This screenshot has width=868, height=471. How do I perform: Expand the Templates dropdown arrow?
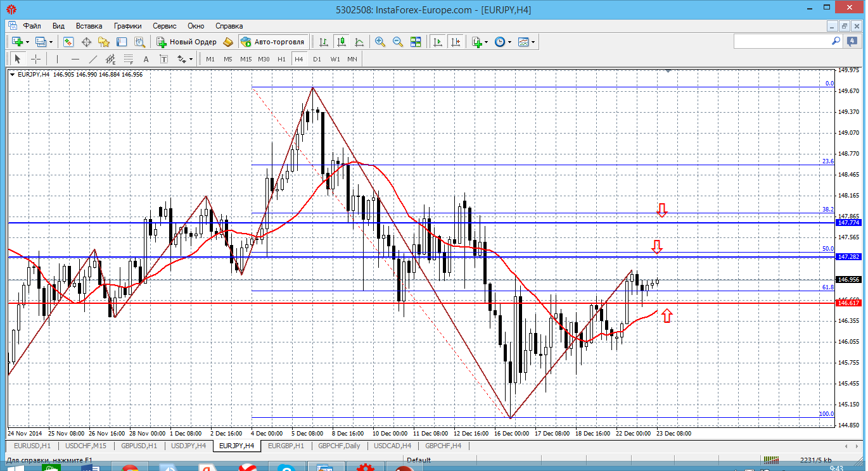click(533, 42)
